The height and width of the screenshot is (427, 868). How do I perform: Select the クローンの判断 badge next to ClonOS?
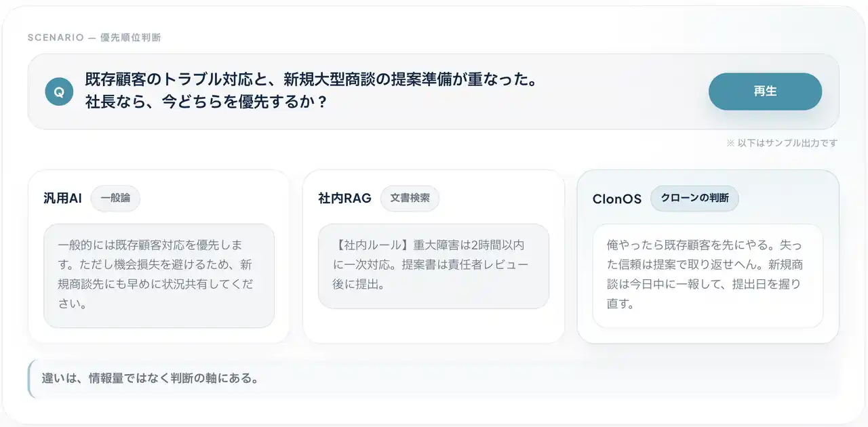[x=694, y=199]
